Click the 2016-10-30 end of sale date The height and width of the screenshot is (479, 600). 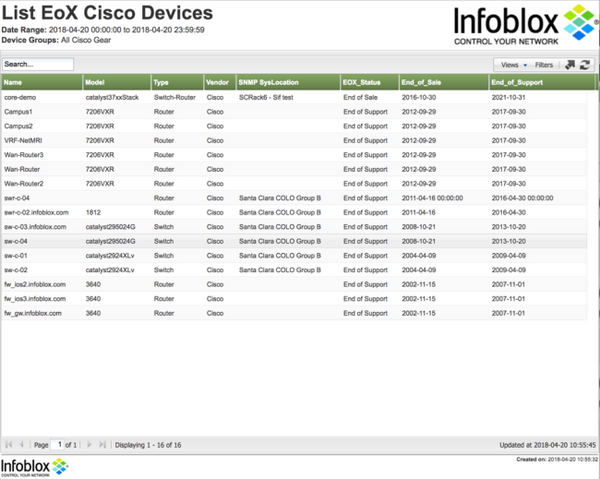point(419,98)
